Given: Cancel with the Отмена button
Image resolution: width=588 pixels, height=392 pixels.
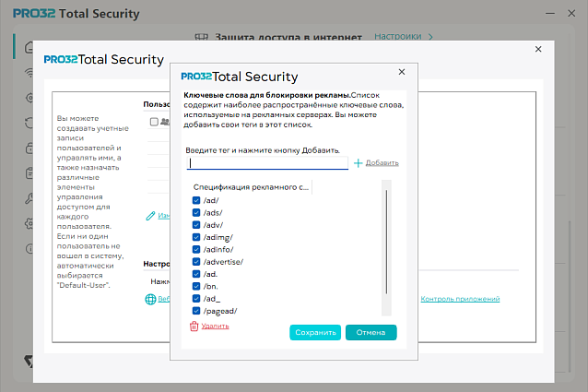Looking at the screenshot, I should (x=370, y=332).
